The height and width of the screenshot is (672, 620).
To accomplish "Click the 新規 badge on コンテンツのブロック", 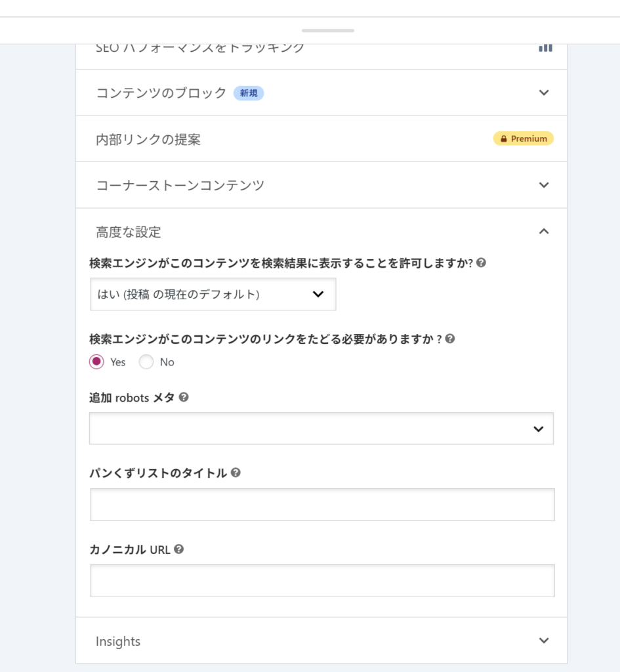I will click(x=249, y=93).
